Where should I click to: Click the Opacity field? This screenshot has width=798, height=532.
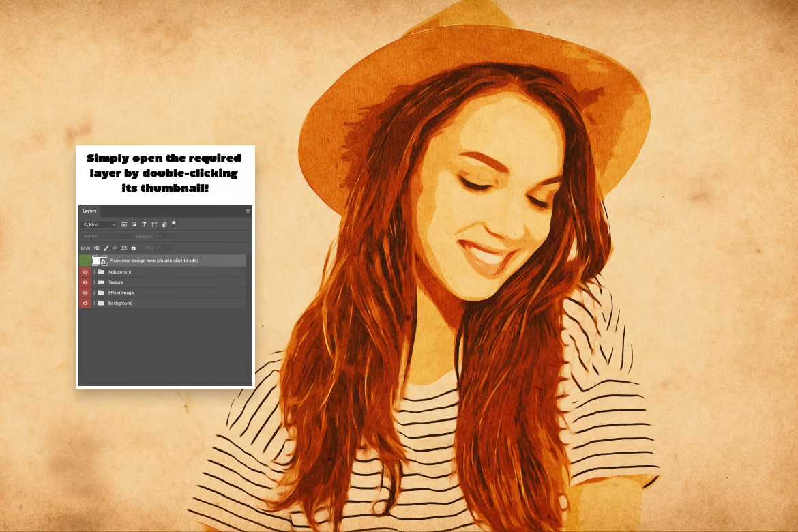click(156, 236)
